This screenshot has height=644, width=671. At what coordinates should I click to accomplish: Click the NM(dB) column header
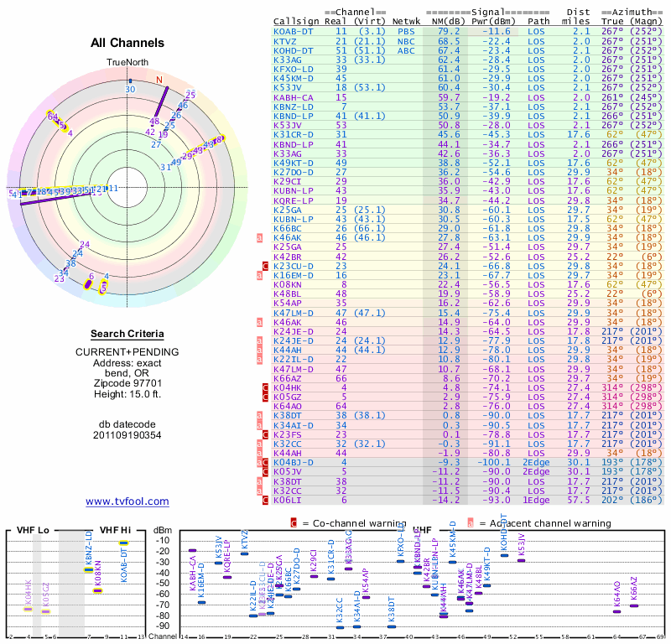click(x=449, y=22)
